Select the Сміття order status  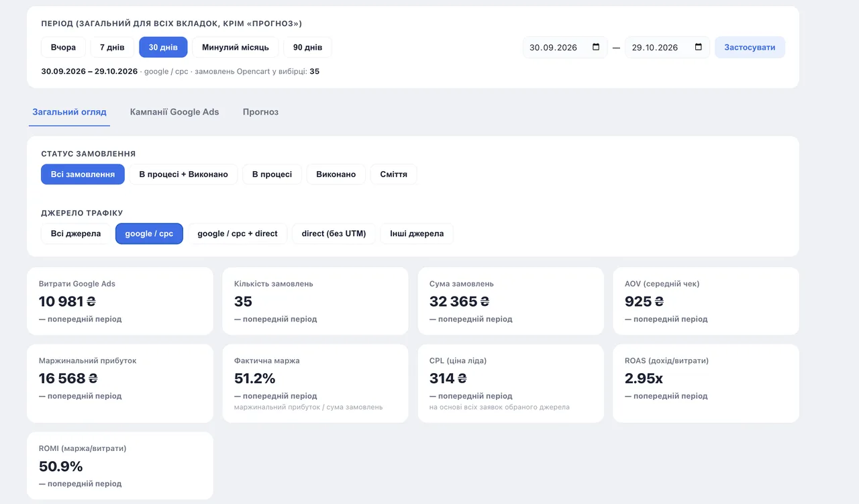tap(393, 174)
